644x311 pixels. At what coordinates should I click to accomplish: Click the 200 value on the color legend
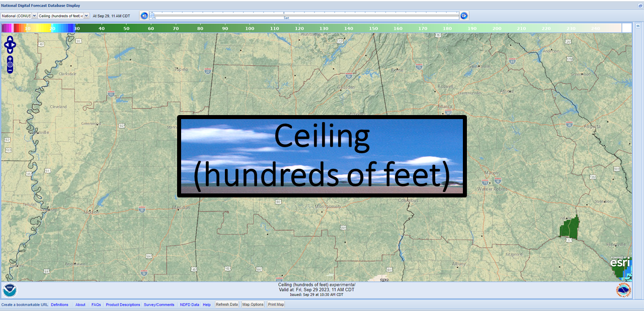tap(497, 29)
